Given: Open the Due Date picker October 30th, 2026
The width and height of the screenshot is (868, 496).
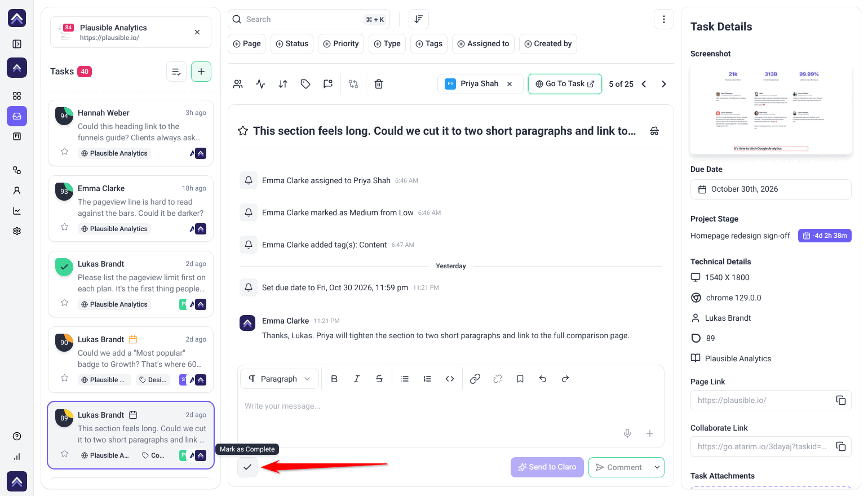Looking at the screenshot, I should (x=770, y=189).
